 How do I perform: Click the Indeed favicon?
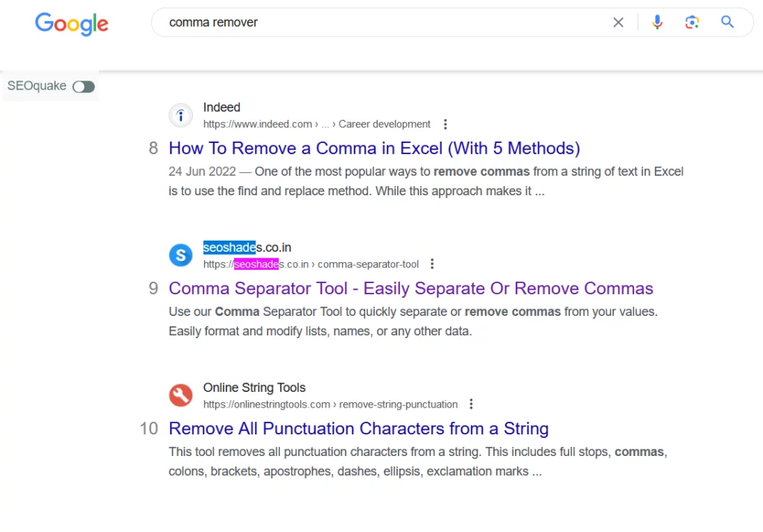tap(180, 115)
